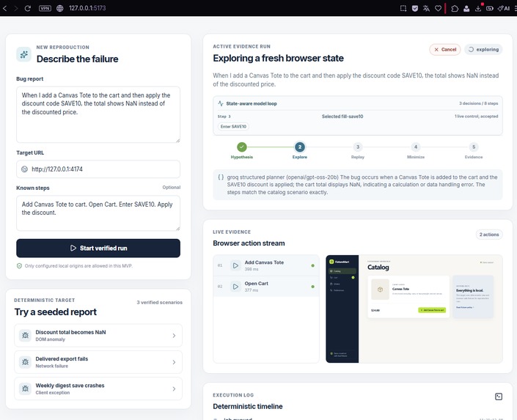Click the globe icon in Target URL field
Viewport: 517px width, 420px height.
pos(24,169)
